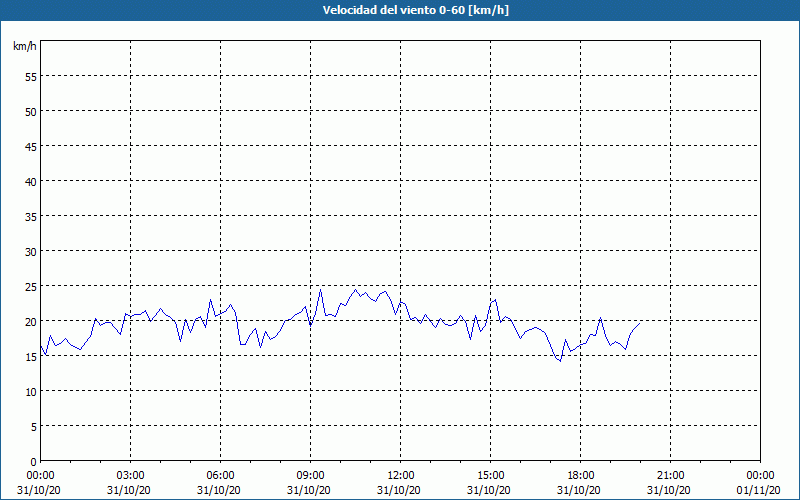Click the 03:00 time axis label
Image resolution: width=800 pixels, height=500 pixels.
131,476
